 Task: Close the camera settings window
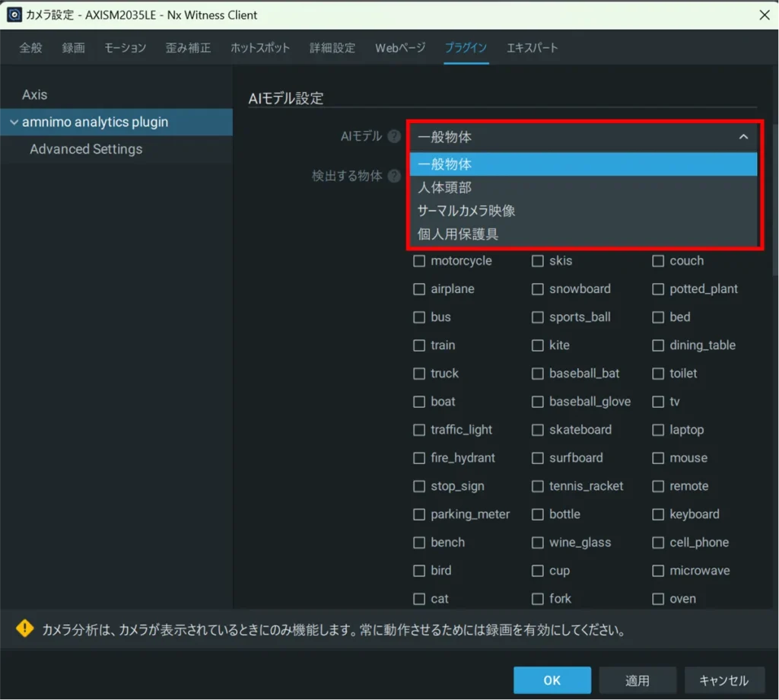click(764, 14)
